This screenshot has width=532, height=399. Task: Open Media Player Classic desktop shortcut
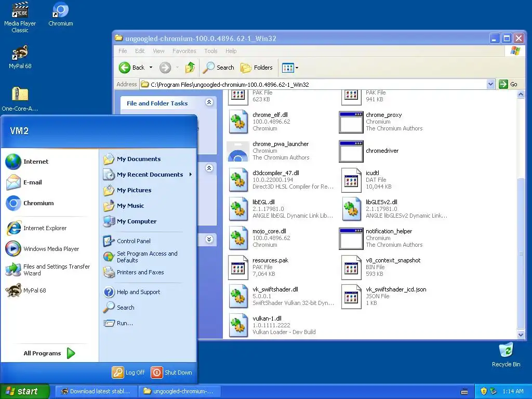20,17
